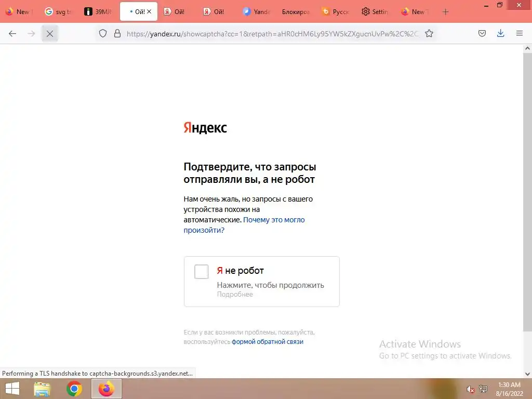Screen dimensions: 532x399
Task: Switch to the Settings tab
Action: (x=375, y=12)
